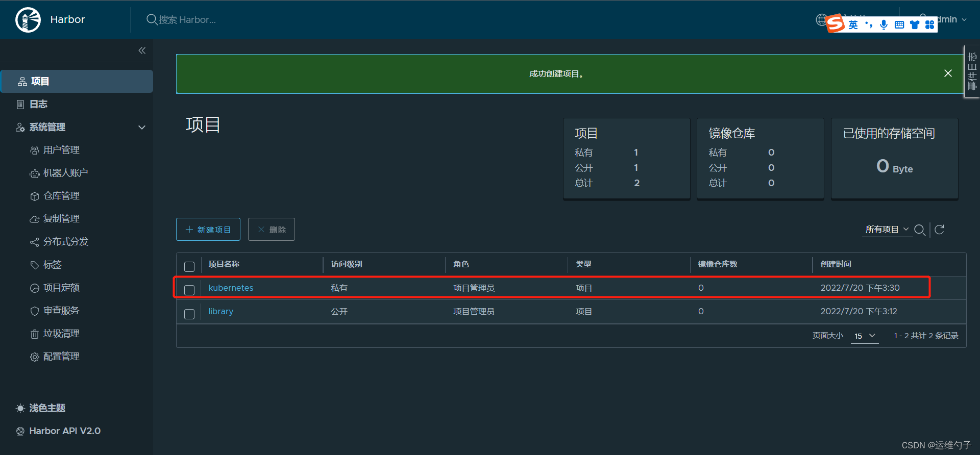This screenshot has height=455, width=980.
Task: Open the kubernetes project link
Action: (231, 288)
